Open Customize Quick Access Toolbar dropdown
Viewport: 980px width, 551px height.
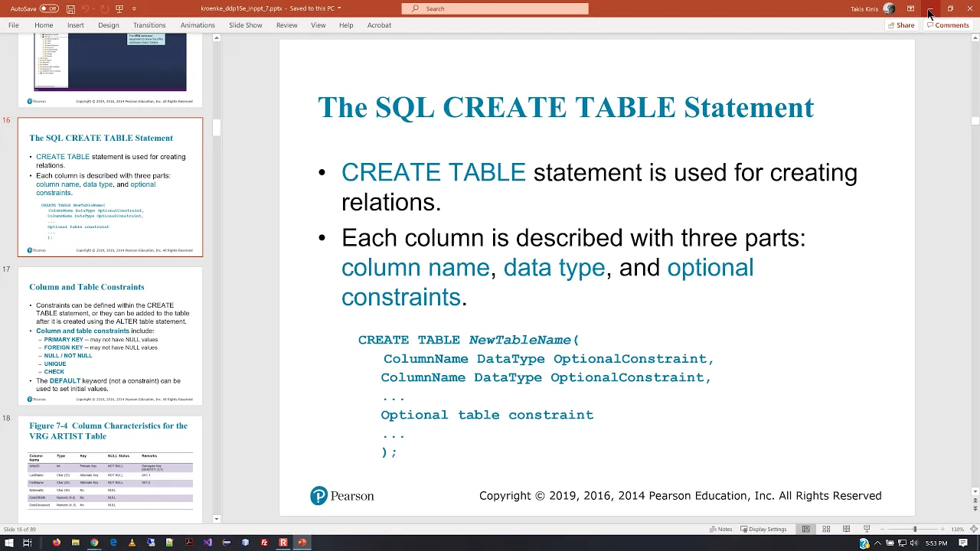(134, 8)
